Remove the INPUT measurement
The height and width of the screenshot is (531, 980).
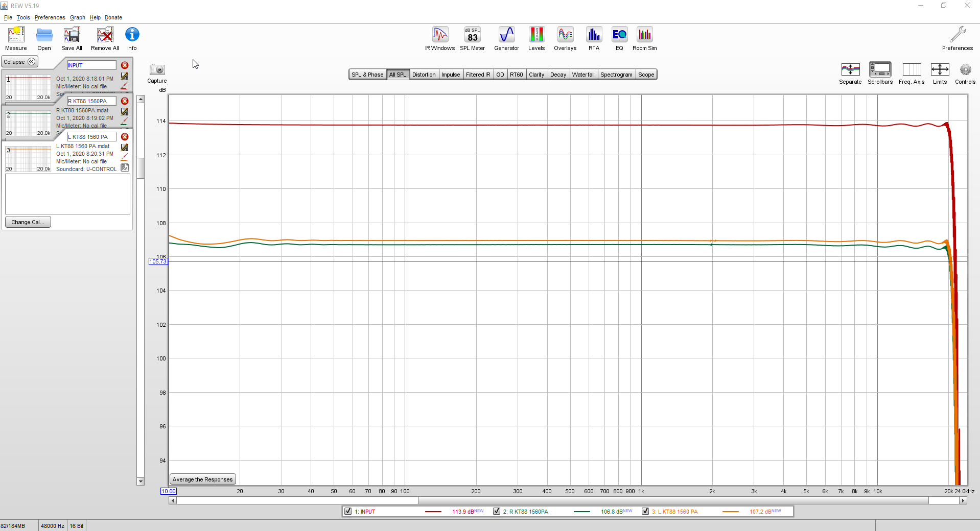click(x=125, y=65)
